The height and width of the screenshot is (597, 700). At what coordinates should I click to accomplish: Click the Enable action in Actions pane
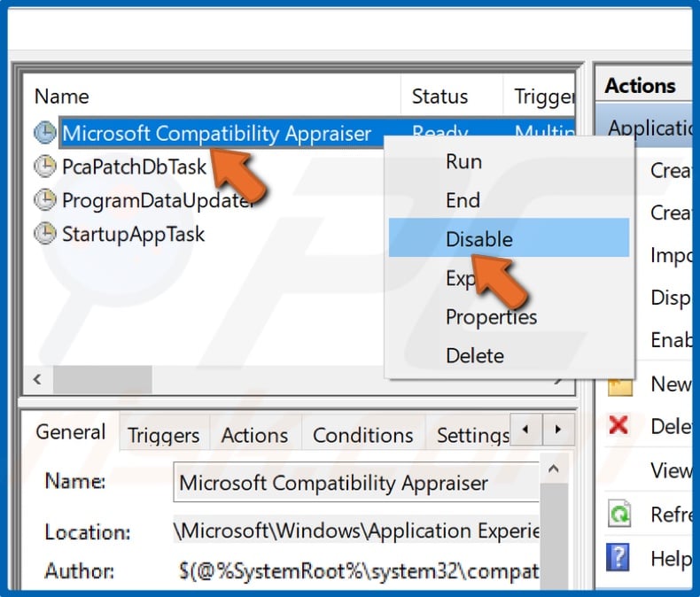pos(671,340)
